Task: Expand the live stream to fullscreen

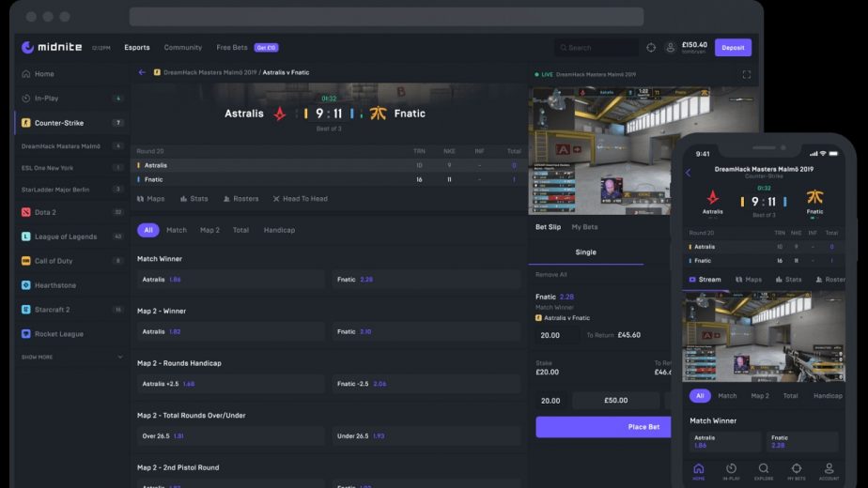Action: [746, 74]
